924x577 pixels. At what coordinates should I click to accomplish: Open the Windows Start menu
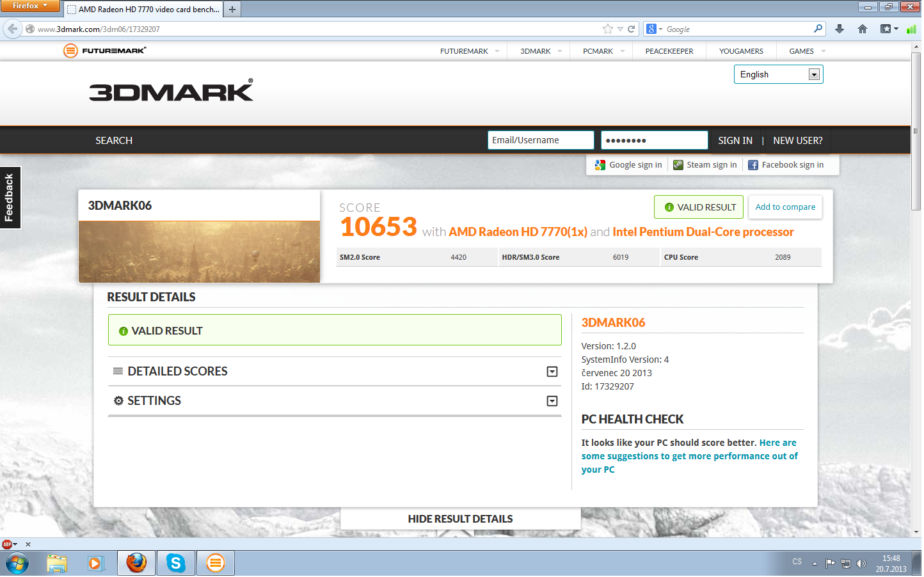[x=17, y=564]
